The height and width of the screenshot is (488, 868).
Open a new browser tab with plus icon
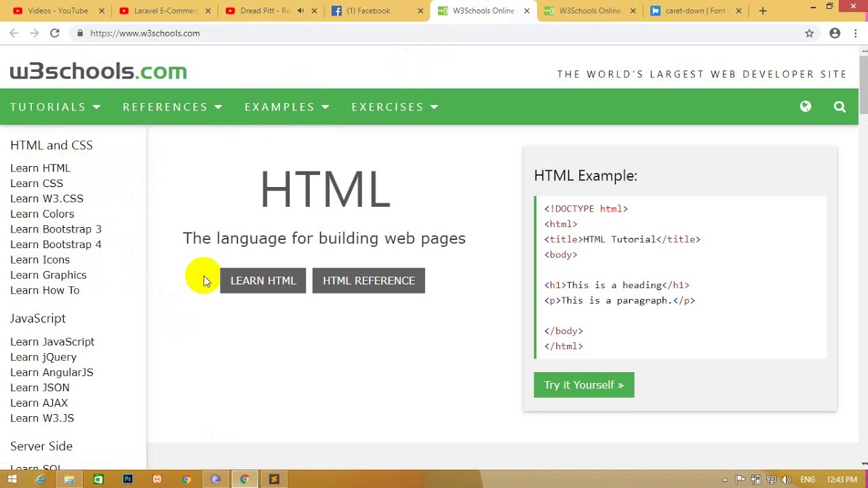pyautogui.click(x=763, y=11)
